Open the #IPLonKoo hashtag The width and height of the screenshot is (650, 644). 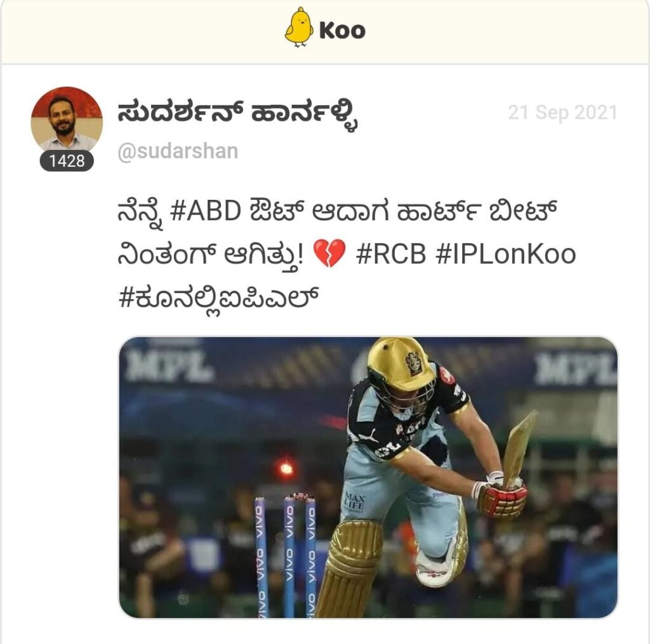pyautogui.click(x=506, y=254)
